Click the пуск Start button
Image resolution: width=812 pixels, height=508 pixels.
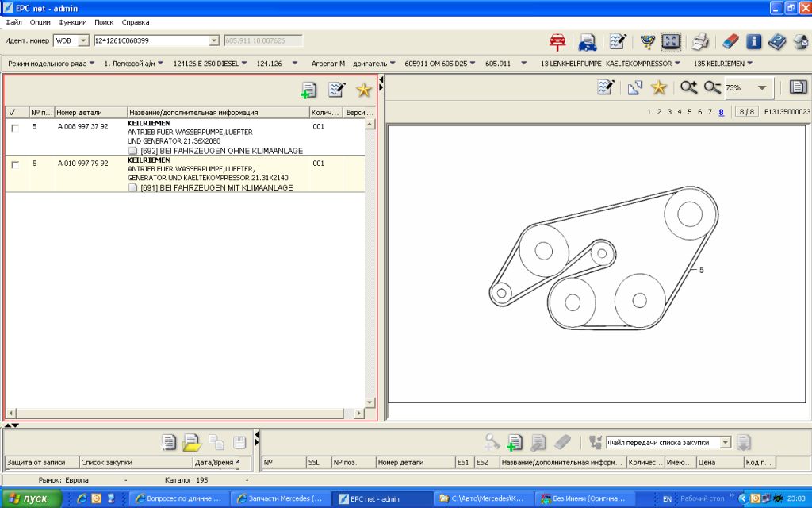coord(32,498)
